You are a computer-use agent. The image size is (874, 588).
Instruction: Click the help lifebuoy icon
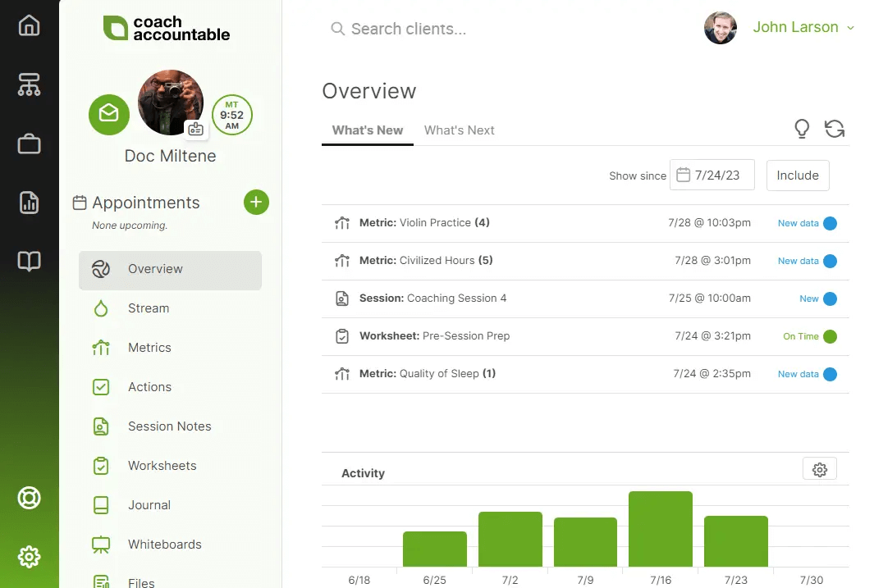point(30,498)
